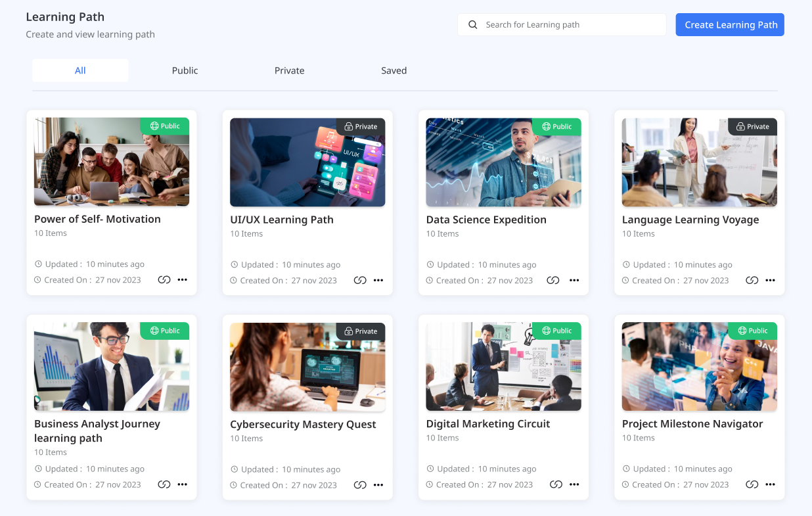
Task: Click the link icon on Business Analyst Journey
Action: point(164,484)
